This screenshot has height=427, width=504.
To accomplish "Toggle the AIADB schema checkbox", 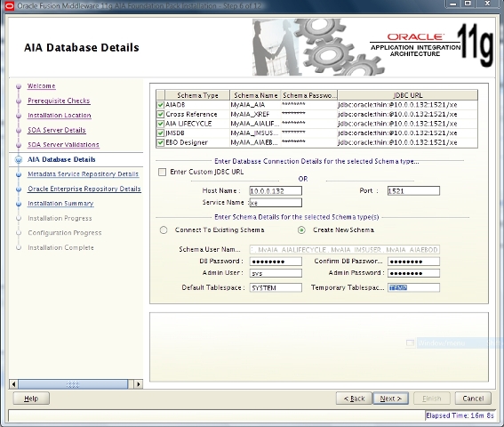I will (x=160, y=105).
